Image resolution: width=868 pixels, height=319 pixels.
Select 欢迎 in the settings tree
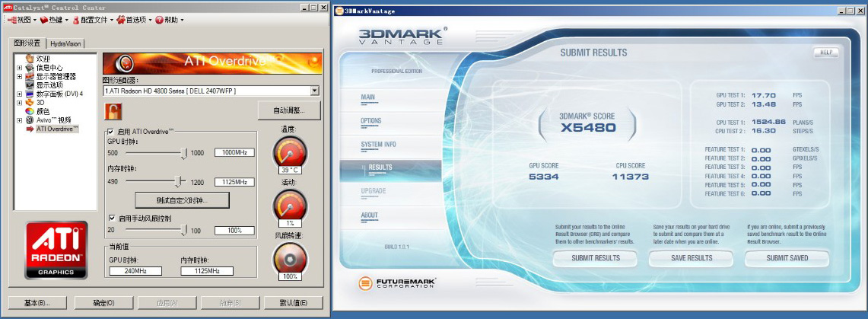click(x=43, y=59)
